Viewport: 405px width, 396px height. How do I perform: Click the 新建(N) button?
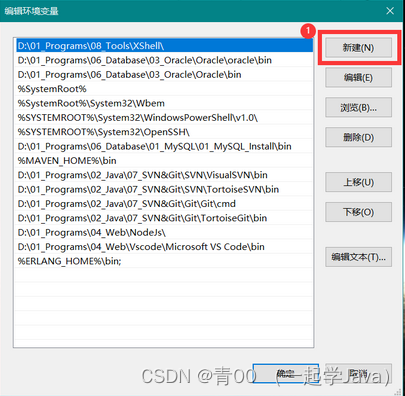(358, 48)
